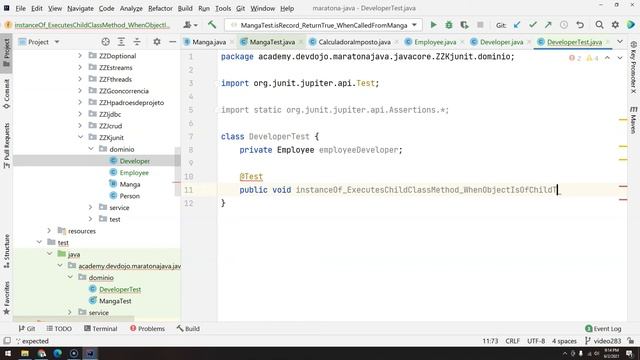Select Manga class in project tree
This screenshot has width=640, height=360.
tap(130, 184)
